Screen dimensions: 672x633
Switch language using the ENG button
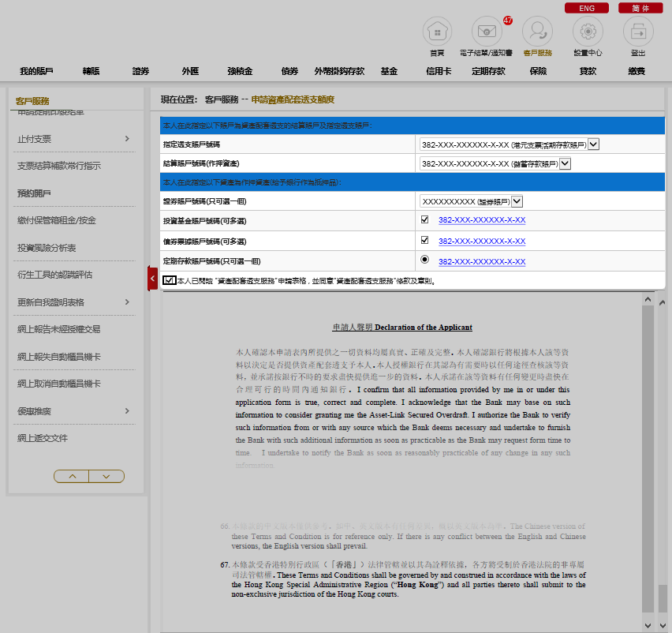click(587, 8)
